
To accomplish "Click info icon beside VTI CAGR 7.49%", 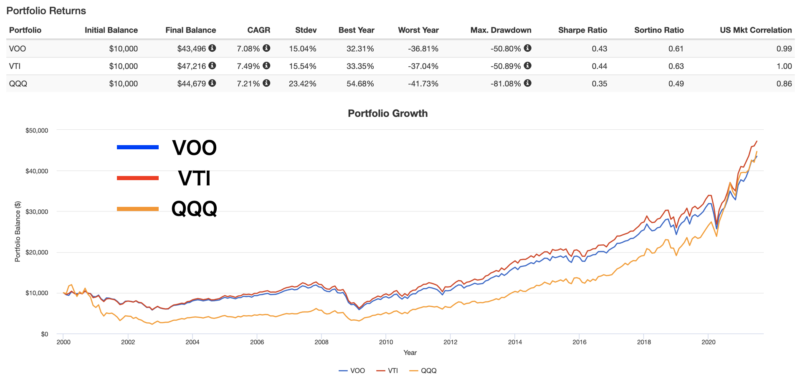I will (267, 66).
